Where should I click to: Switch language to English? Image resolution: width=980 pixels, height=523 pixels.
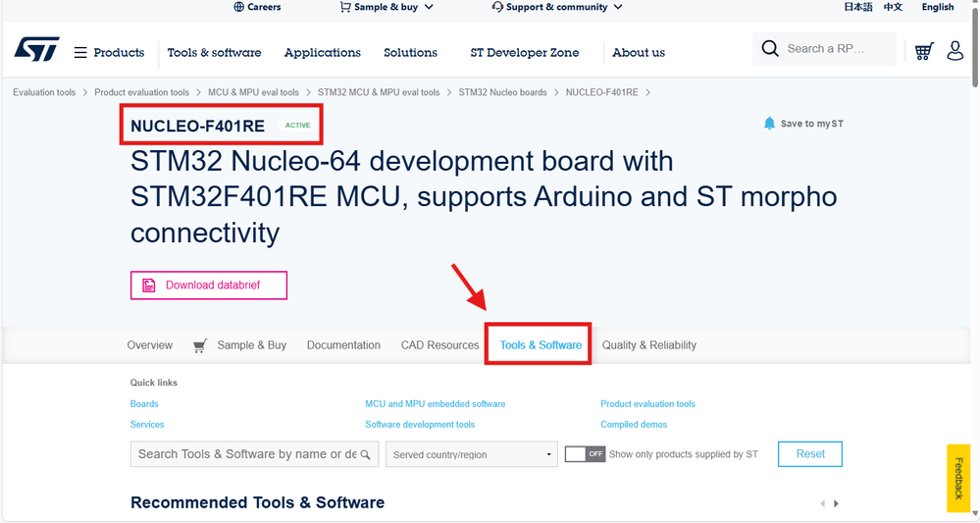[938, 7]
